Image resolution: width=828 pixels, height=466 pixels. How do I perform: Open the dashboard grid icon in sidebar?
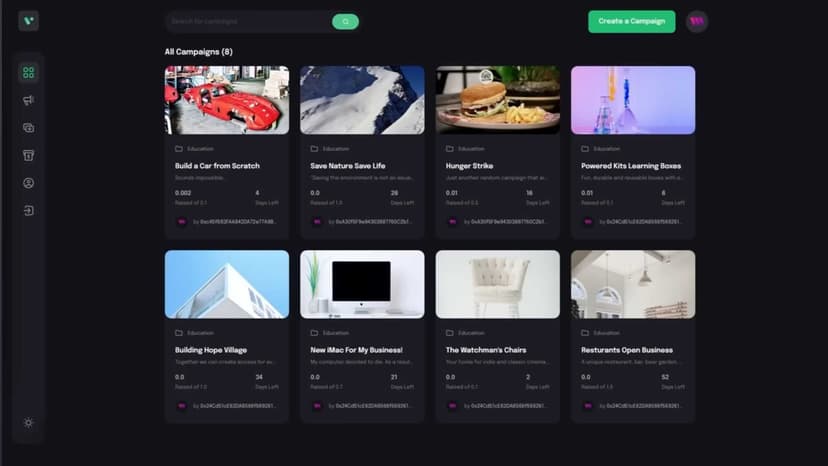click(x=29, y=72)
